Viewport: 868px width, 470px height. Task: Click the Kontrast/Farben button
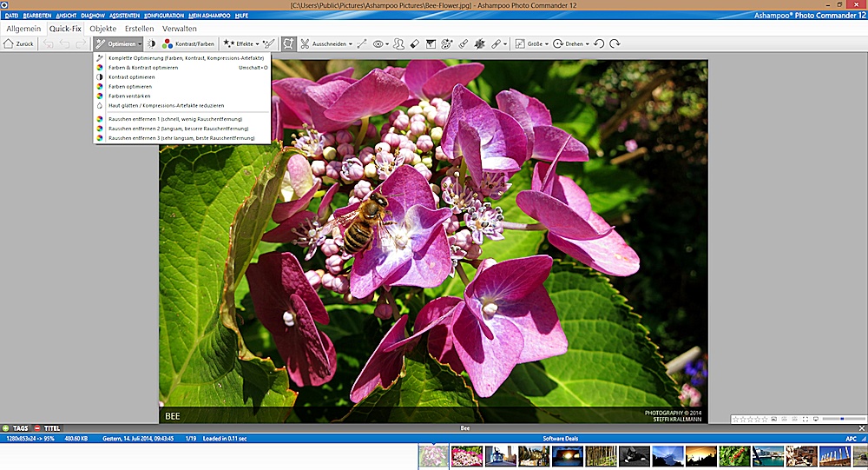click(188, 43)
